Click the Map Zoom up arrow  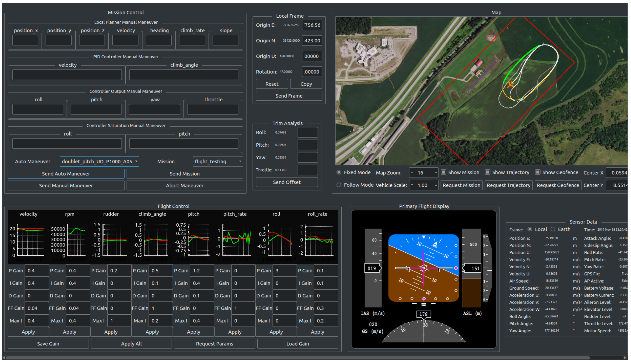436,172
